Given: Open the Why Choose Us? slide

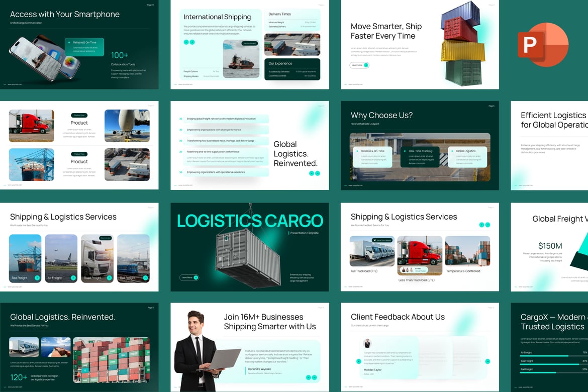Looking at the screenshot, I should coord(420,146).
